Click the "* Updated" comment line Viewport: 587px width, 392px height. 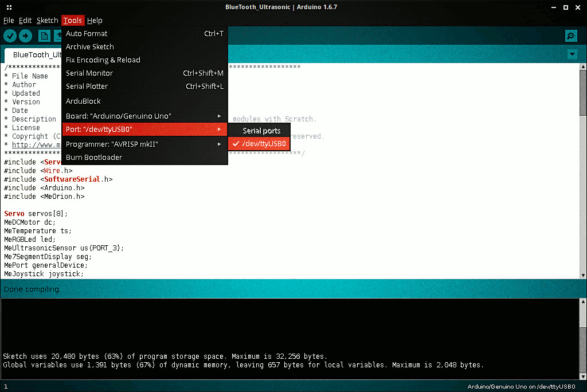pos(22,93)
